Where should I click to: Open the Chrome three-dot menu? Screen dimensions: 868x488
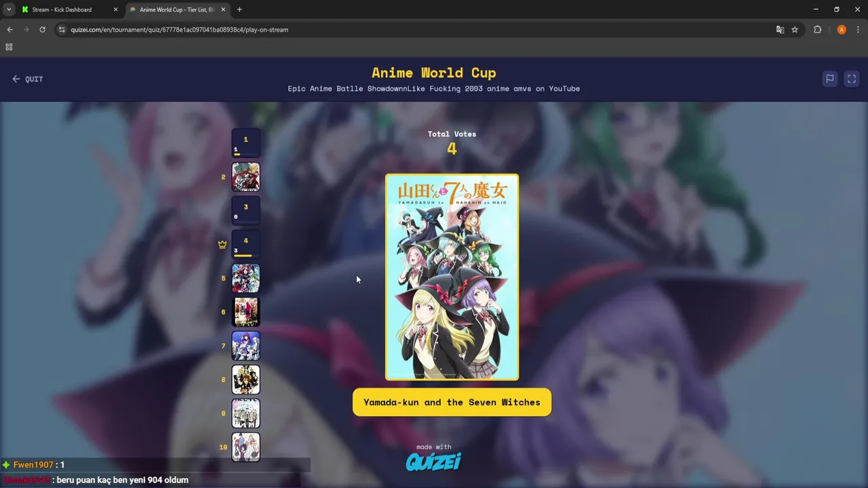click(859, 30)
